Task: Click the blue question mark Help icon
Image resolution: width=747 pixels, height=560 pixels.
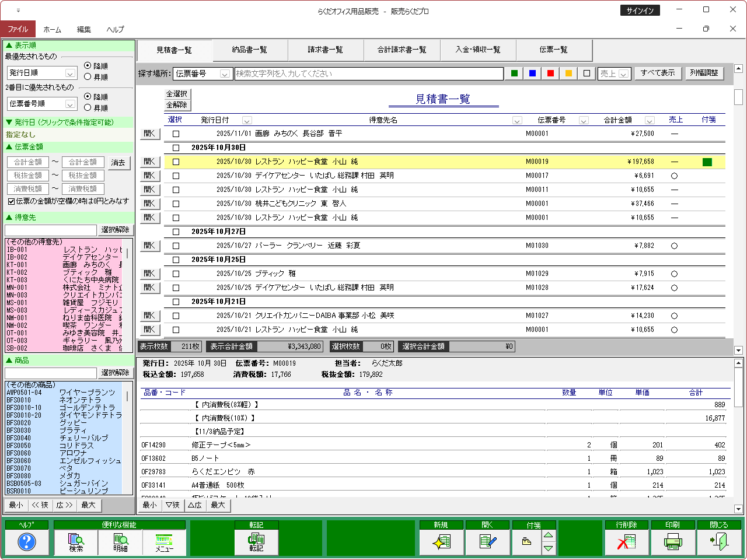Action: [x=27, y=542]
